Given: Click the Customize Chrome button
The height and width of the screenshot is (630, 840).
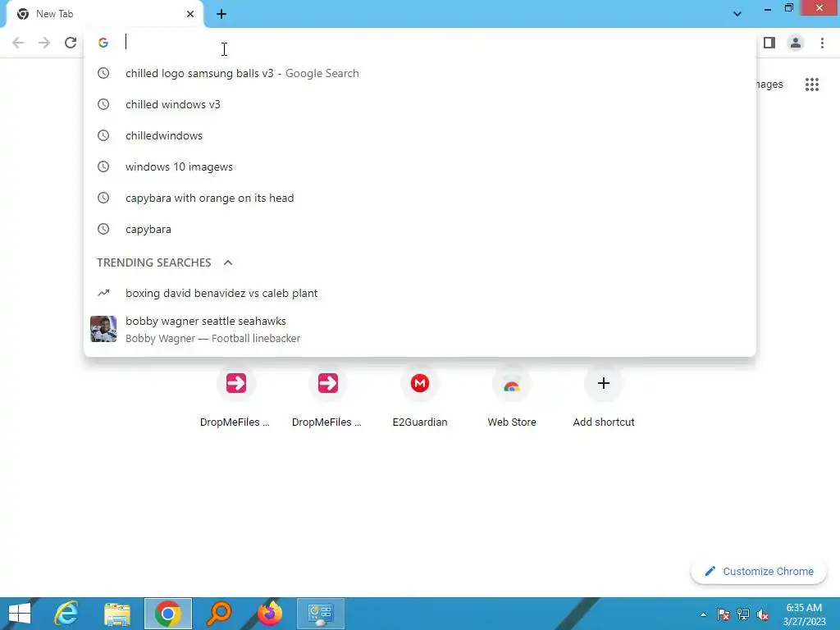Looking at the screenshot, I should pos(759,571).
